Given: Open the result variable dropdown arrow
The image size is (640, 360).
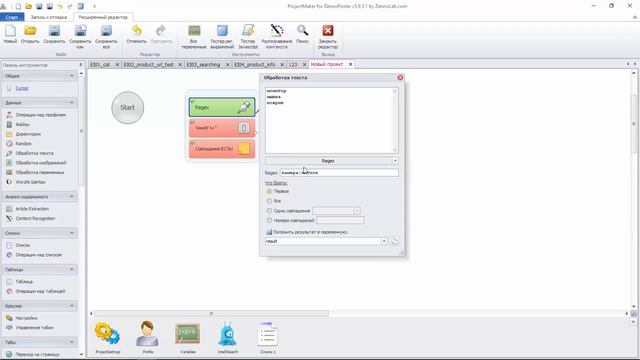Looking at the screenshot, I should coord(384,241).
